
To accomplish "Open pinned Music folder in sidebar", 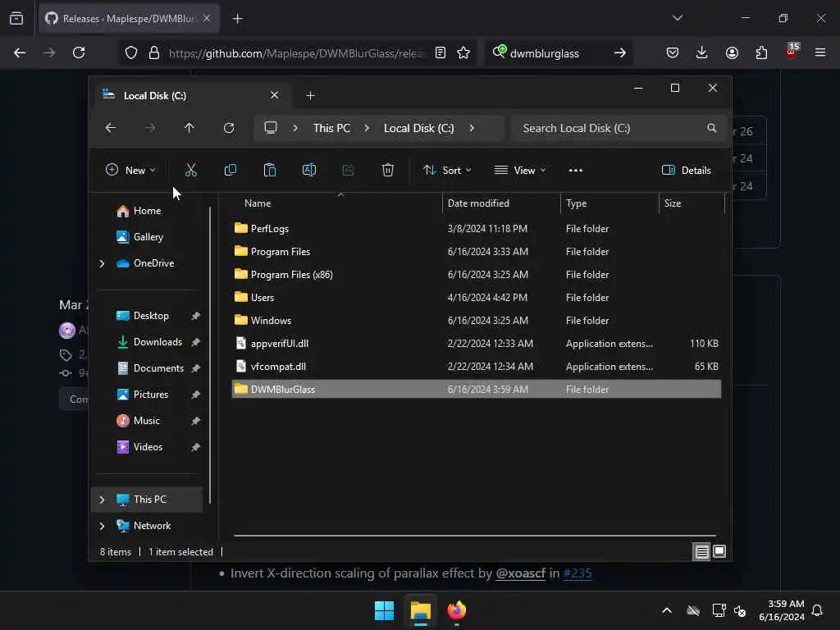I will (x=138, y=421).
